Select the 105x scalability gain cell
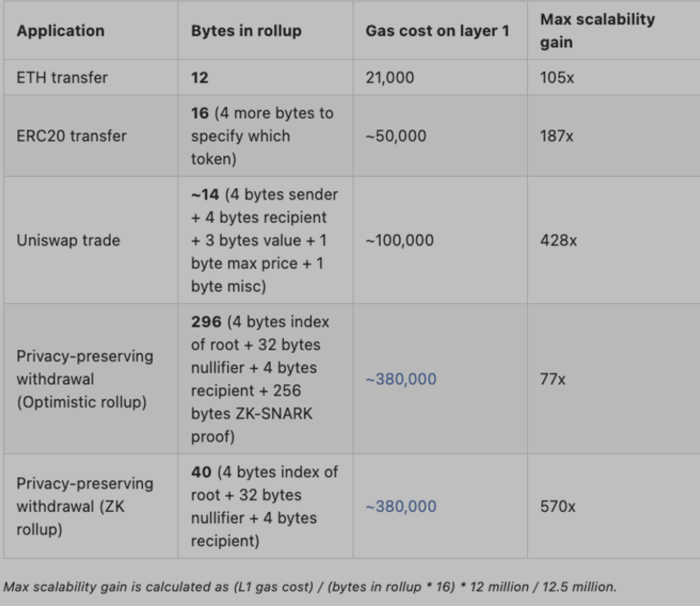700x606 pixels. point(557,78)
